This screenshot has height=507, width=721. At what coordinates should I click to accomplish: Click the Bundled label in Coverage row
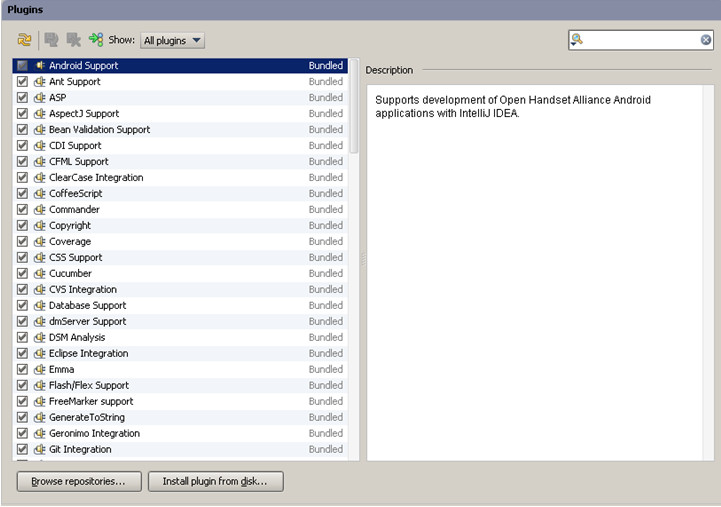coord(326,242)
